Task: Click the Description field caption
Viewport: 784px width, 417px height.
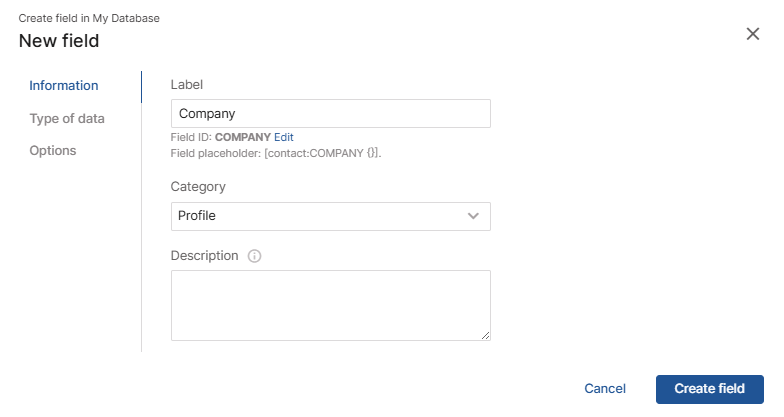Action: (x=204, y=256)
